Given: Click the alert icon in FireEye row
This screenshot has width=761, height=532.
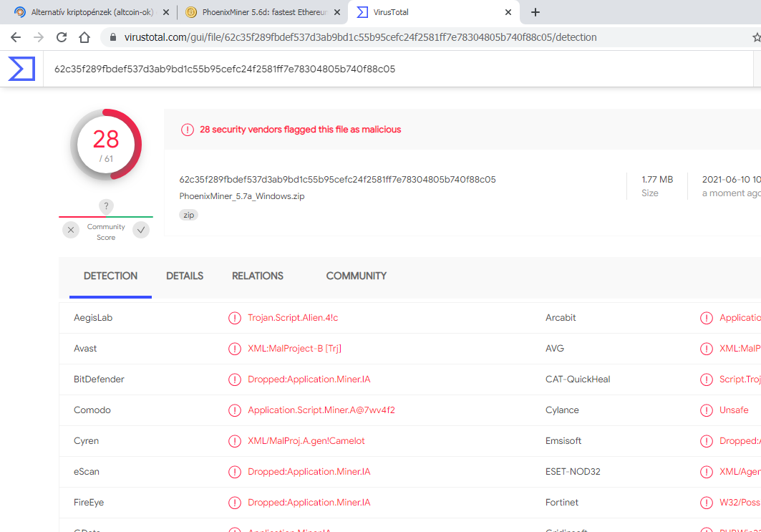Looking at the screenshot, I should (234, 503).
